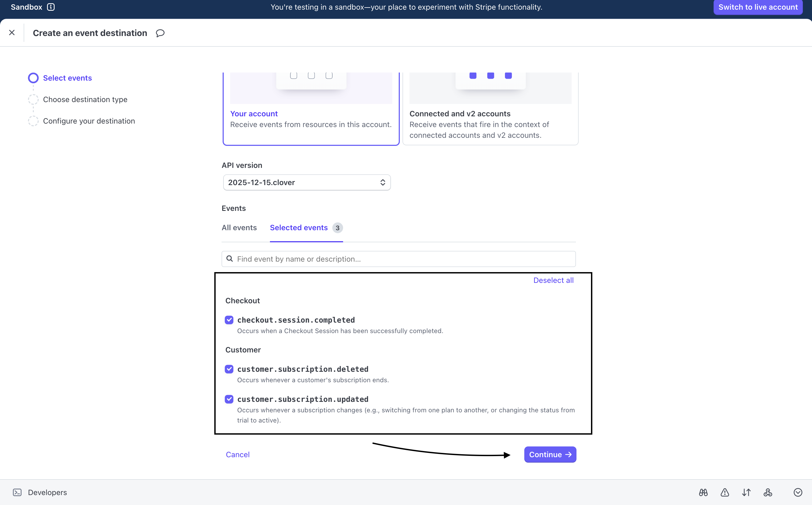
Task: Click the Sandbox info icon
Action: click(x=51, y=7)
